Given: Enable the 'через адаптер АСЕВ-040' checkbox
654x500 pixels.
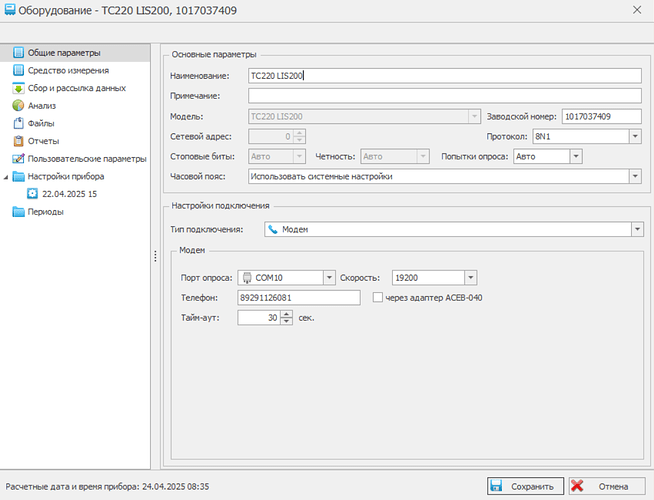Looking at the screenshot, I should pos(377,297).
